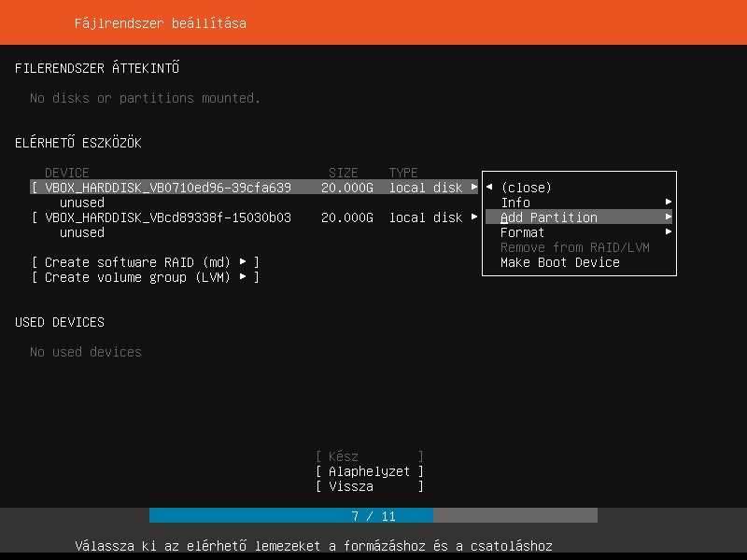Select the VBOX_HARDDISK_VB0710ed96-39cfa639 disk

168,188
